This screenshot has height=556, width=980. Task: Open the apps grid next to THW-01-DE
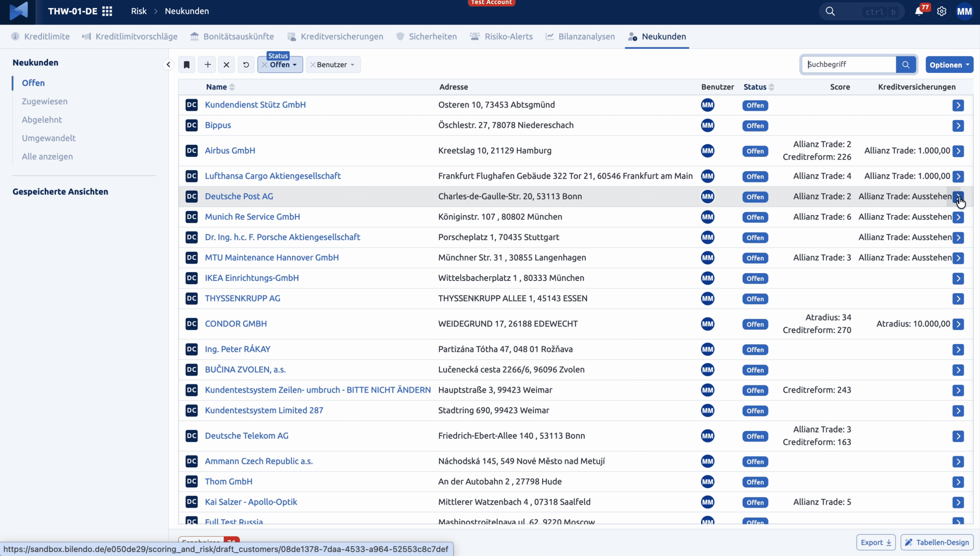coord(107,11)
